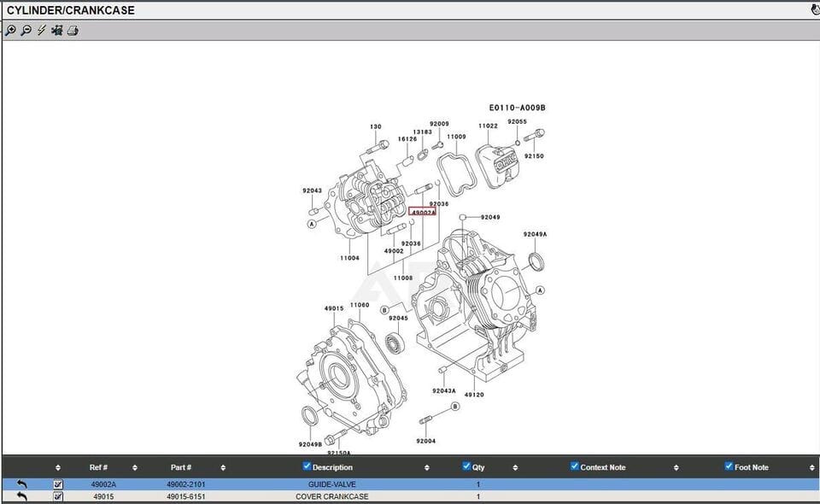Toggle the Context Note column checkbox

pyautogui.click(x=575, y=466)
